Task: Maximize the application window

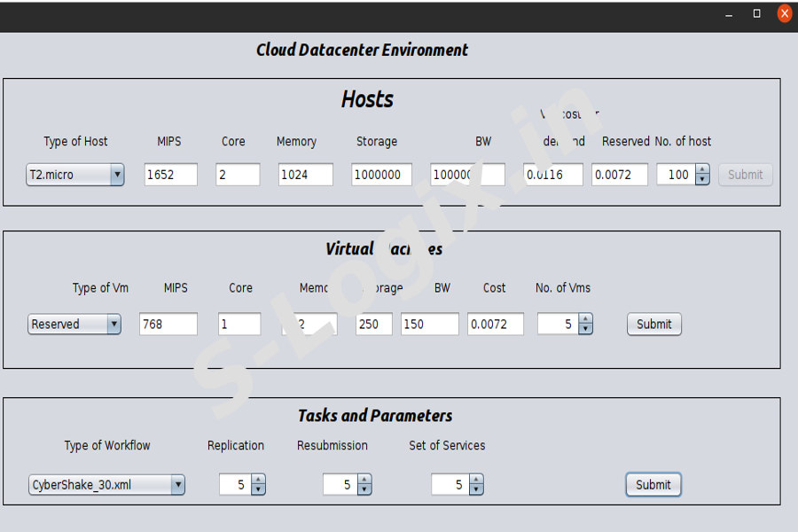Action: [756, 13]
